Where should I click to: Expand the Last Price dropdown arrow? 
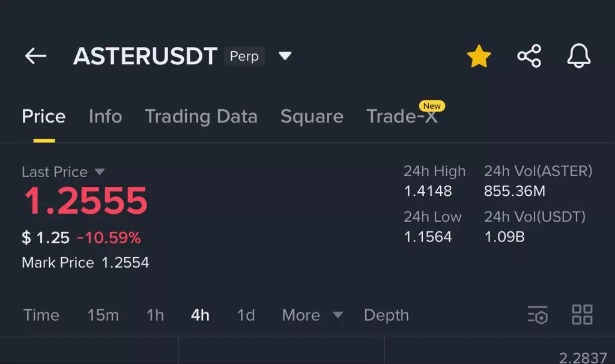(100, 172)
